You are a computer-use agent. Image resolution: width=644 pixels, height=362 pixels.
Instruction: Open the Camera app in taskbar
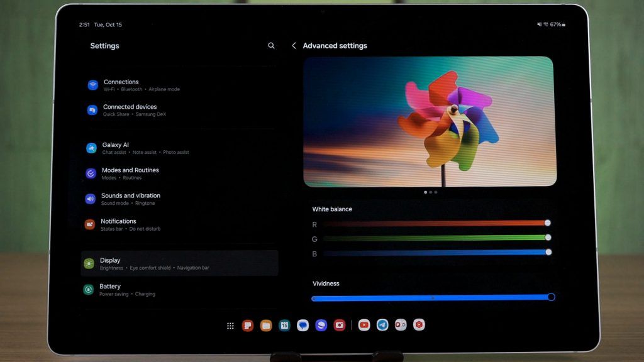click(x=339, y=326)
